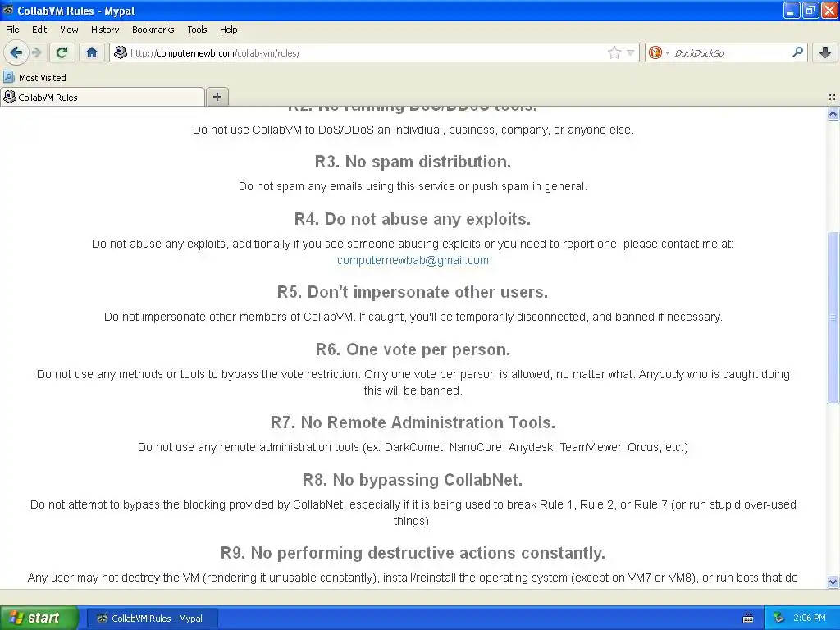This screenshot has width=840, height=630.
Task: Open the Windows Start button
Action: click(x=39, y=618)
